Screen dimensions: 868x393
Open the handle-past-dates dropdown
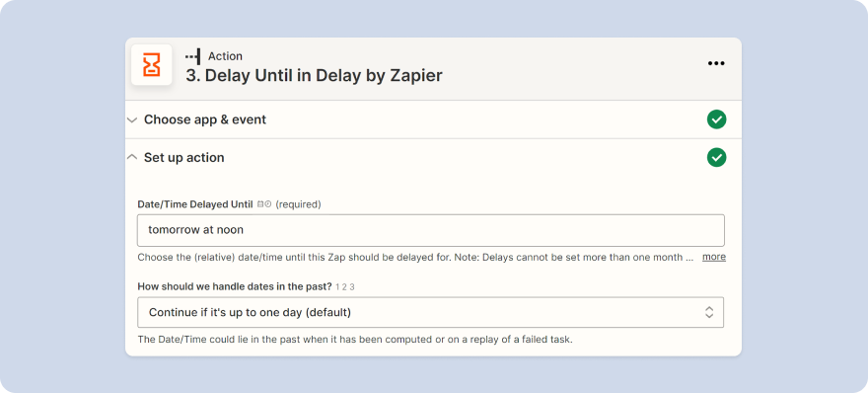(431, 312)
